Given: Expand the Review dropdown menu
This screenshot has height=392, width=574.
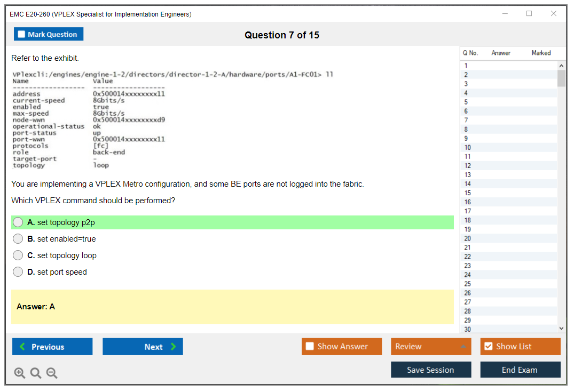Looking at the screenshot, I should pos(430,347).
